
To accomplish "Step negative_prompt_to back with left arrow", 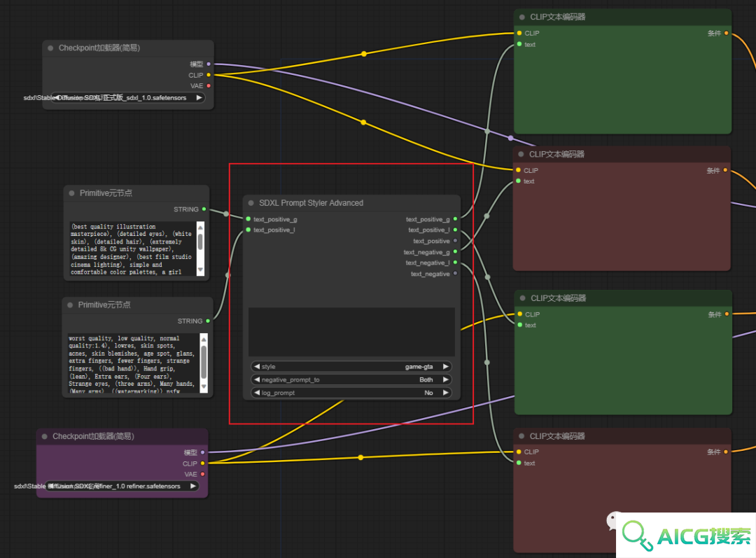I will pyautogui.click(x=257, y=379).
